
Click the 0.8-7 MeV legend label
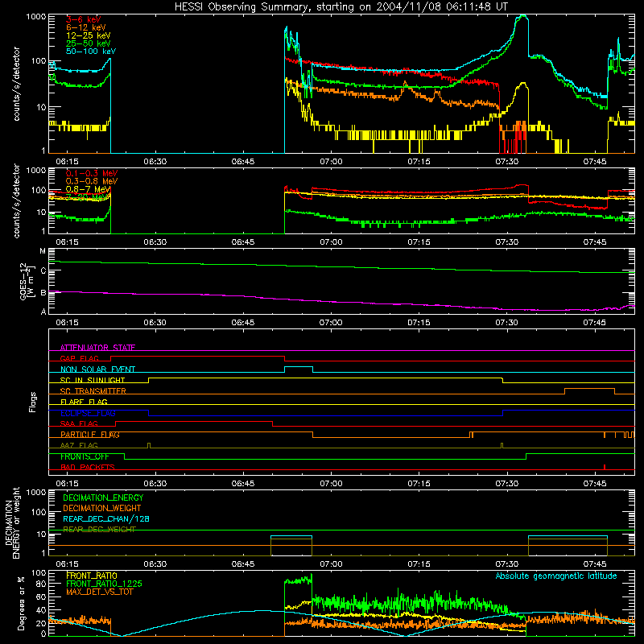89,189
